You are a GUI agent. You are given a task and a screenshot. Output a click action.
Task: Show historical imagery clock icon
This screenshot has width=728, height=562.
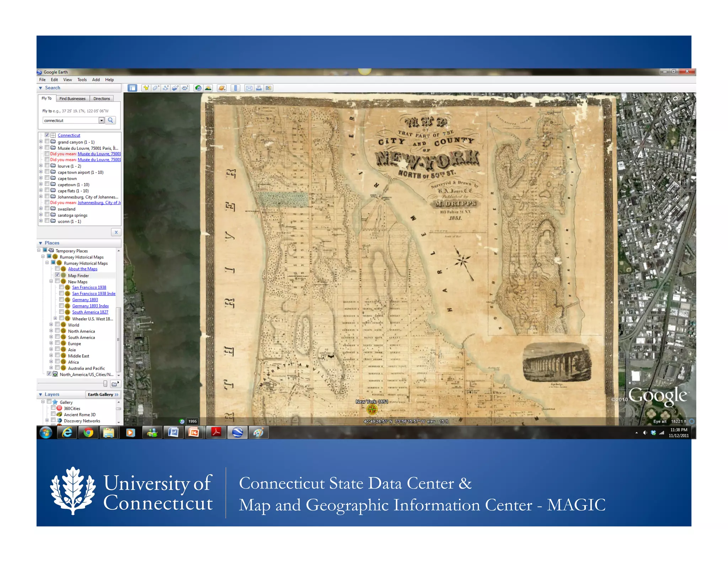pos(198,88)
